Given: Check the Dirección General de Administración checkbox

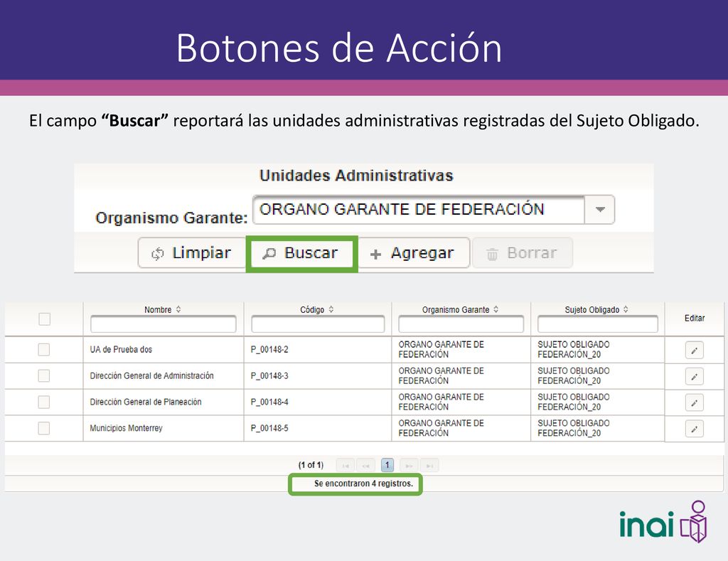Looking at the screenshot, I should coord(44,375).
